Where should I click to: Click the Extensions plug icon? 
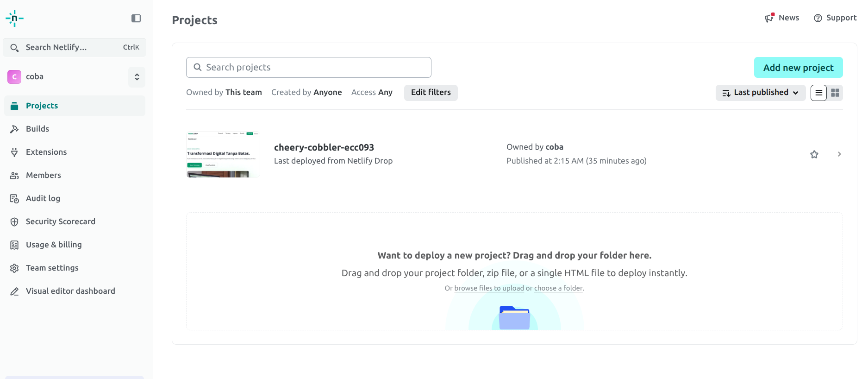click(x=14, y=152)
